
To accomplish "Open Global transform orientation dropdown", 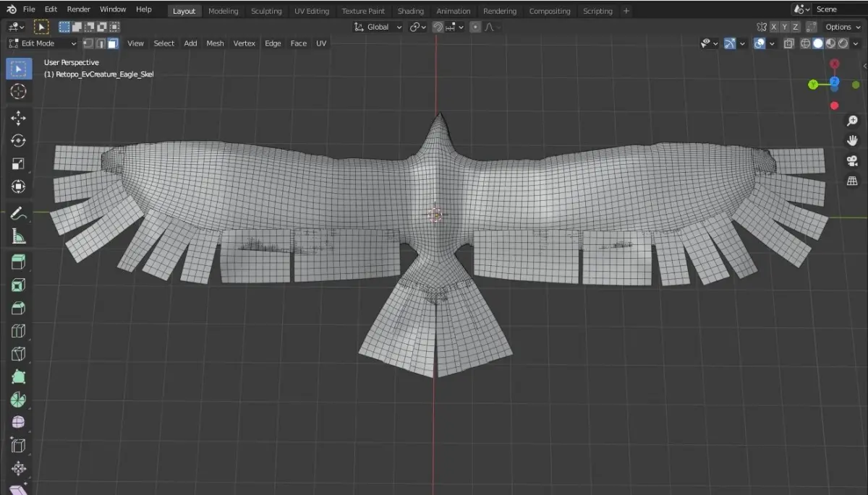I will tap(378, 27).
